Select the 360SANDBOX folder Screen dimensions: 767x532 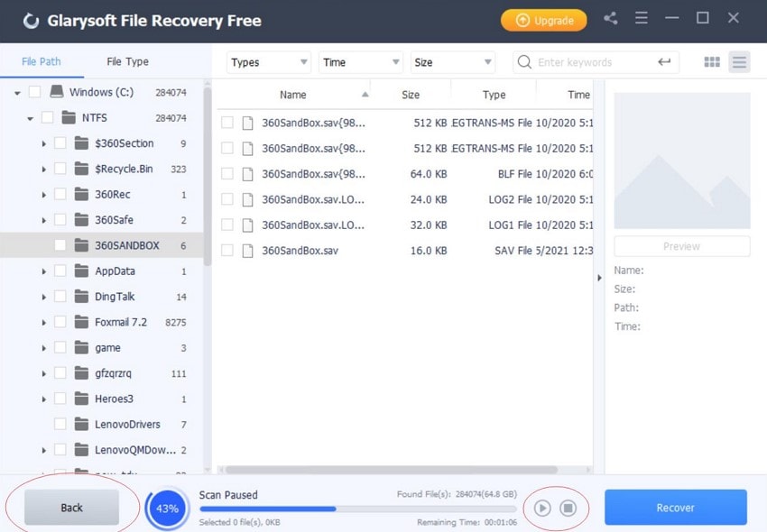127,245
